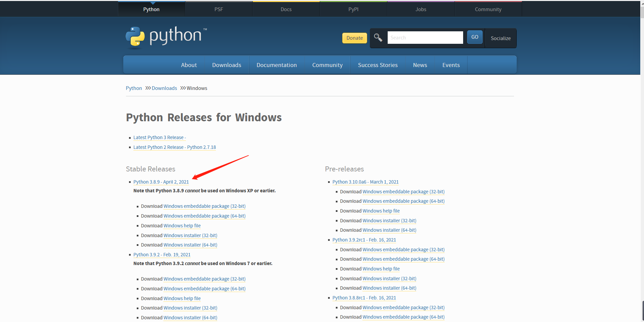Download 3.9.2 Windows help file
The image size is (644, 322).
tap(182, 298)
